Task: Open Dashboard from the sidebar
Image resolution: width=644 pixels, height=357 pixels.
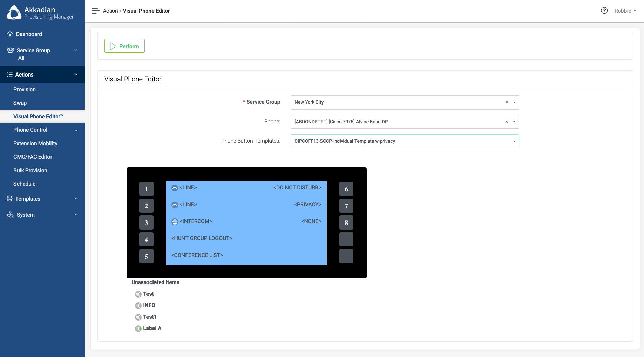Action: tap(42, 34)
